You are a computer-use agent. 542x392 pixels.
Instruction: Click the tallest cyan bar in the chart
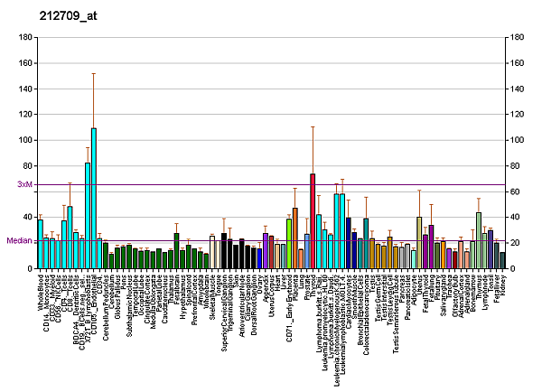point(94,199)
